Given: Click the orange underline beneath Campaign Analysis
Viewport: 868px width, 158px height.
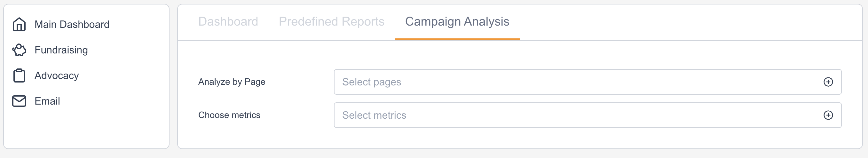Looking at the screenshot, I should click(457, 39).
